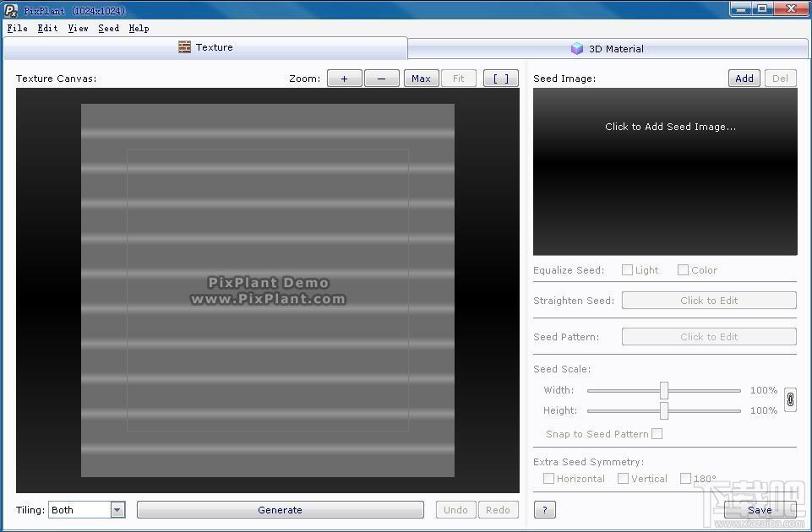
Task: Toggle the seed scale link chain icon
Action: pyautogui.click(x=790, y=399)
